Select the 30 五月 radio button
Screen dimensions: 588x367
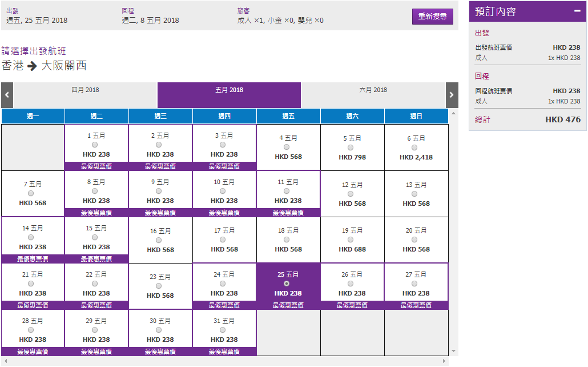pyautogui.click(x=159, y=330)
